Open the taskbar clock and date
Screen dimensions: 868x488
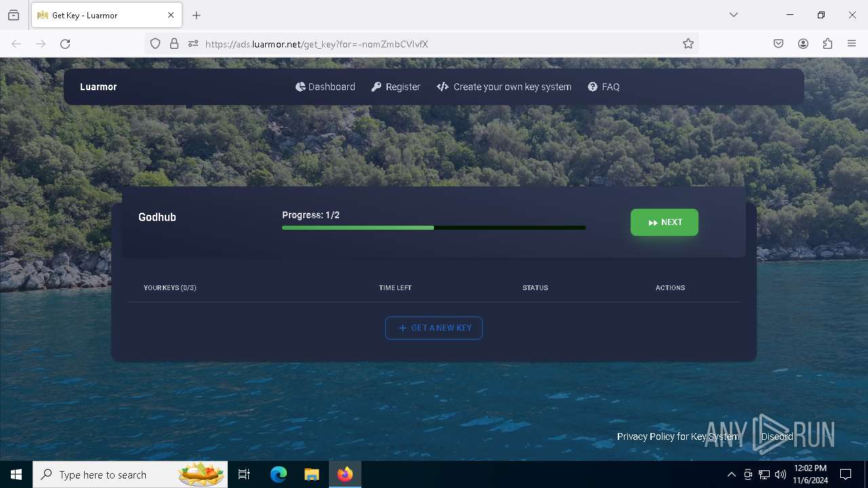(x=810, y=474)
